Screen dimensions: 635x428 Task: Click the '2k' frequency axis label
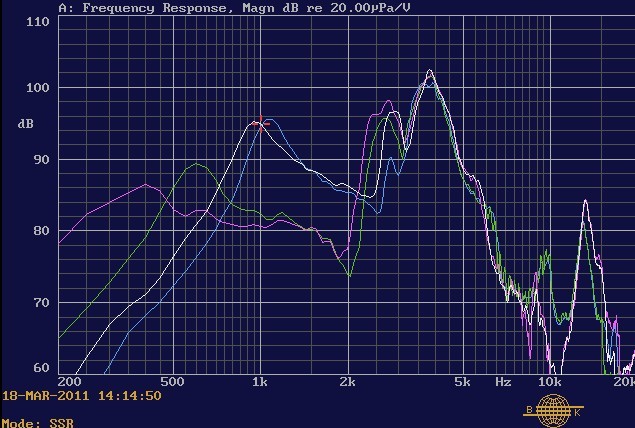coord(347,381)
